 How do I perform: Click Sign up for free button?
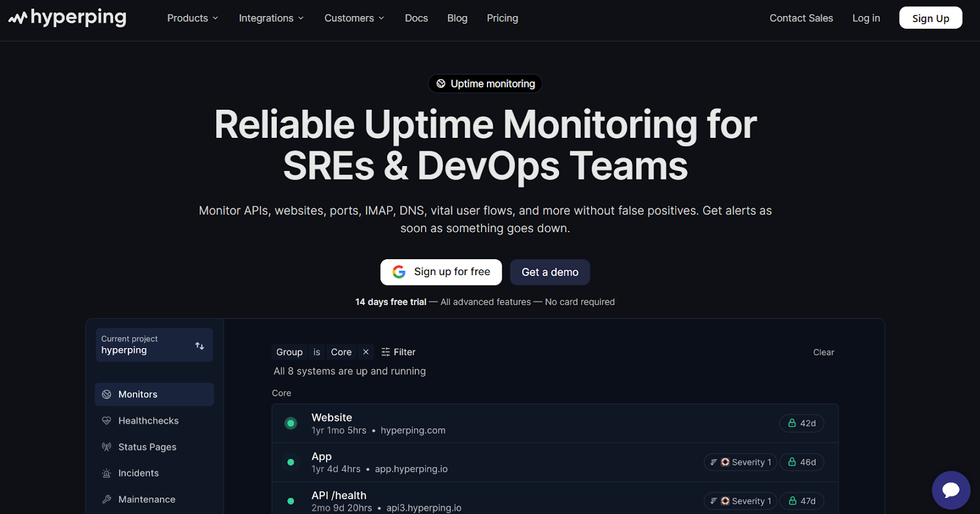pos(441,272)
